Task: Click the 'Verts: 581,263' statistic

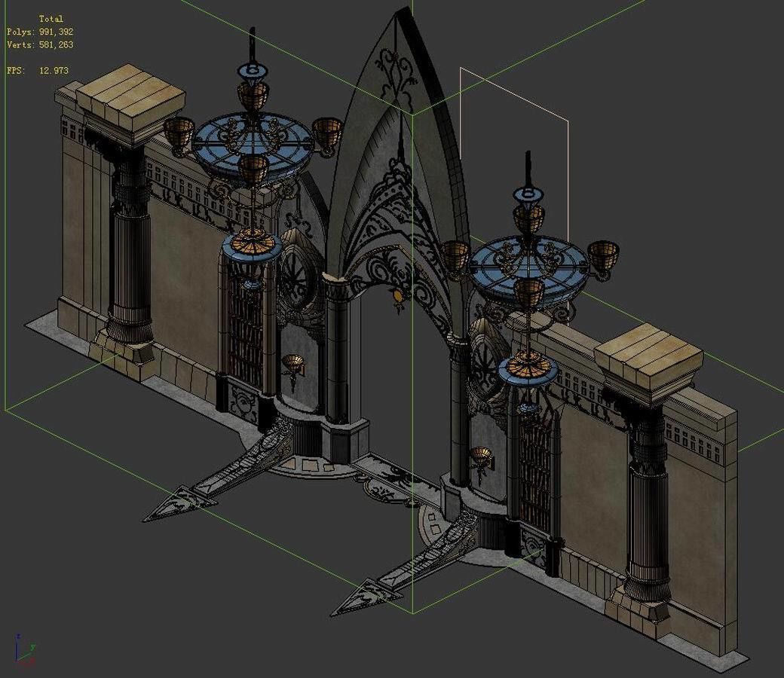Action: tap(40, 44)
